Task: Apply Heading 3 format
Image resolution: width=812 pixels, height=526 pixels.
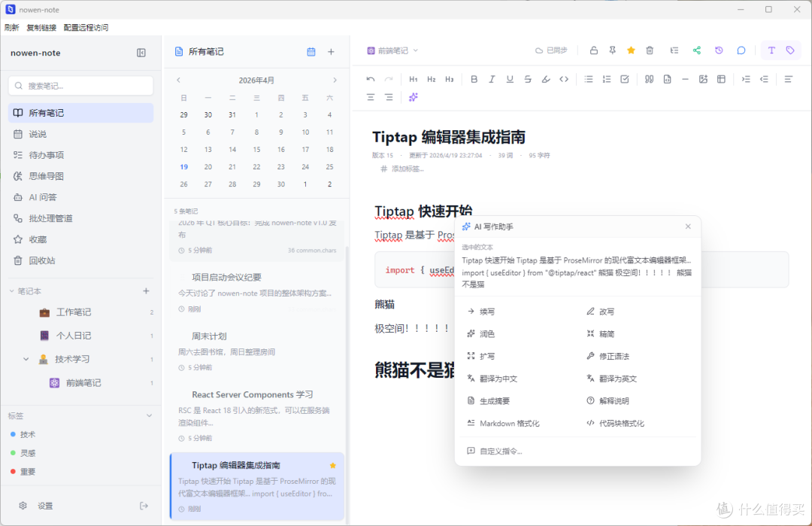Action: [450, 79]
